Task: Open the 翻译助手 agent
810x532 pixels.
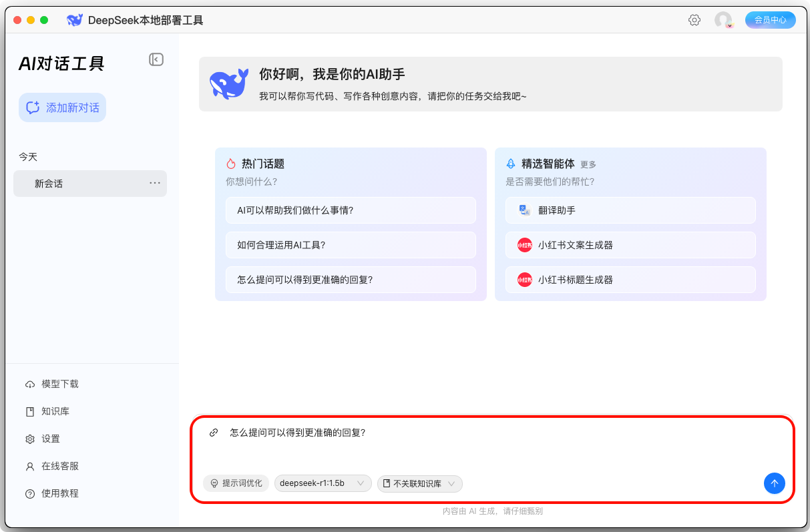Action: (x=630, y=210)
